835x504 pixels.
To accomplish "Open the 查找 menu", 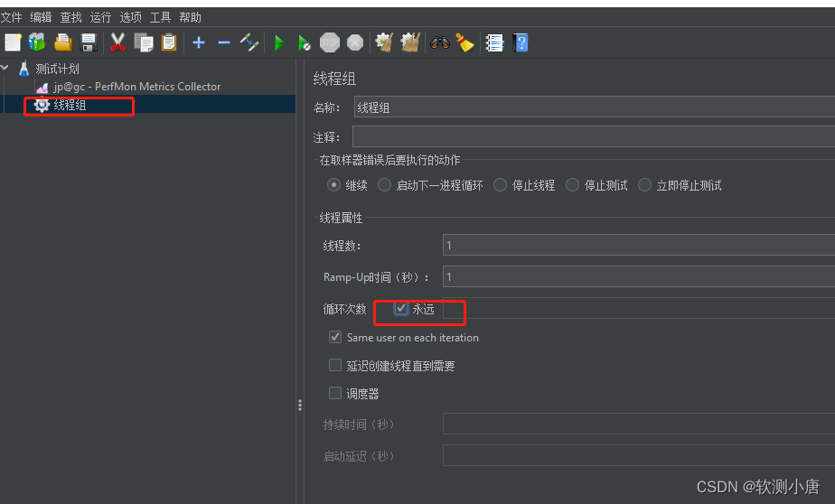I will (x=70, y=17).
